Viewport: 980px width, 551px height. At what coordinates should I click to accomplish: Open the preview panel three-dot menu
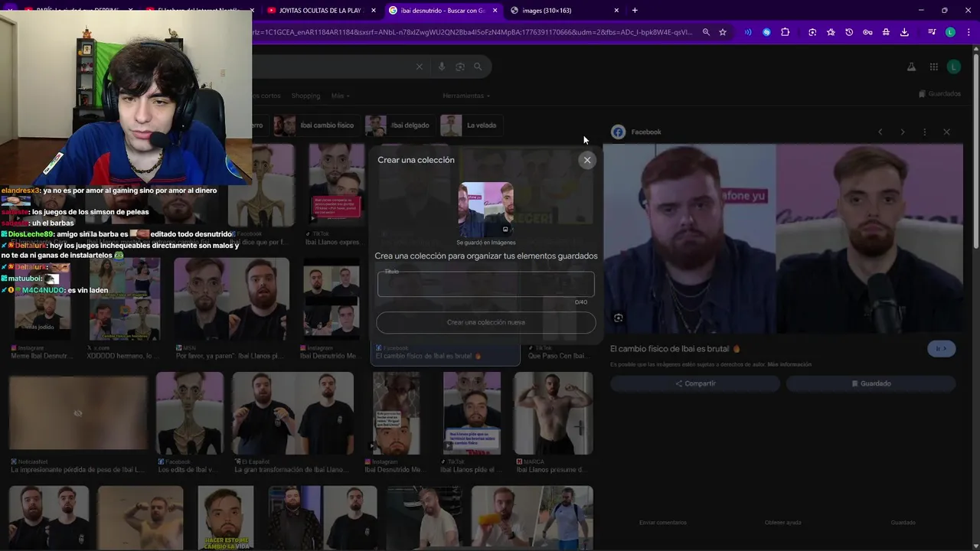point(924,132)
